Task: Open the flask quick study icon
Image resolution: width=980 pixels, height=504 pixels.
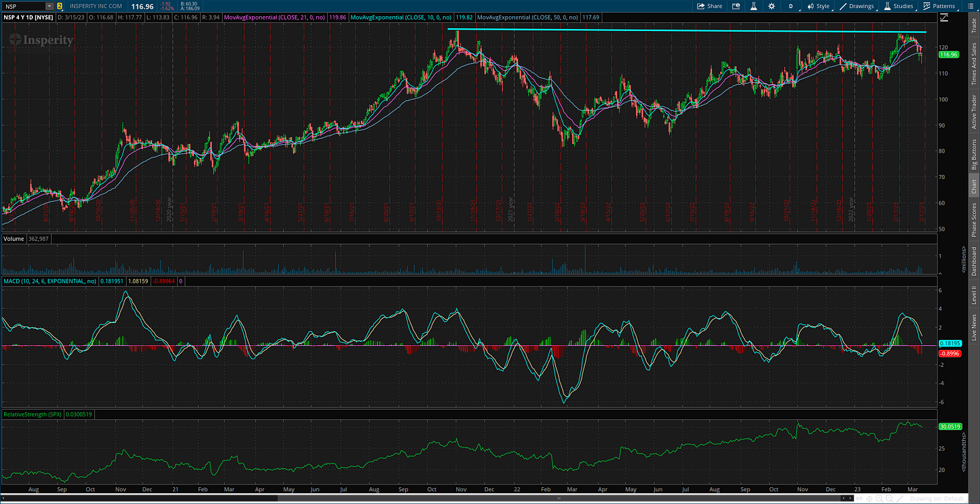Action: click(x=754, y=6)
